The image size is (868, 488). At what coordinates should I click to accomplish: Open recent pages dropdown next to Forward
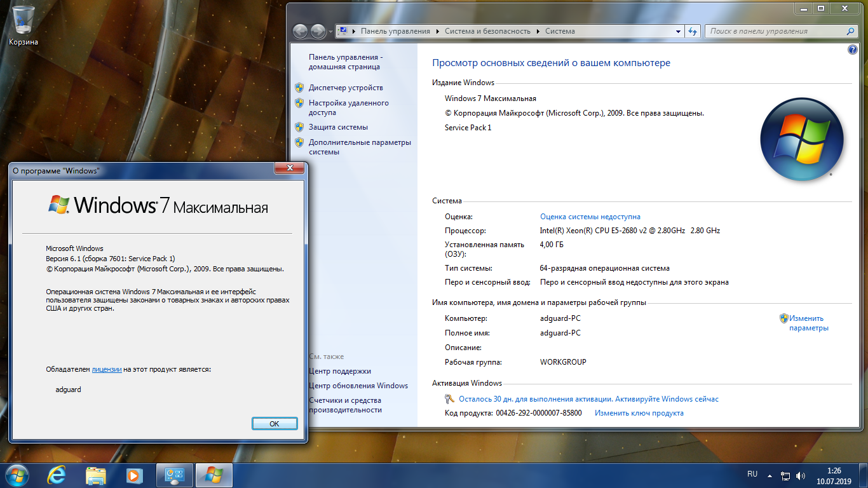(331, 32)
